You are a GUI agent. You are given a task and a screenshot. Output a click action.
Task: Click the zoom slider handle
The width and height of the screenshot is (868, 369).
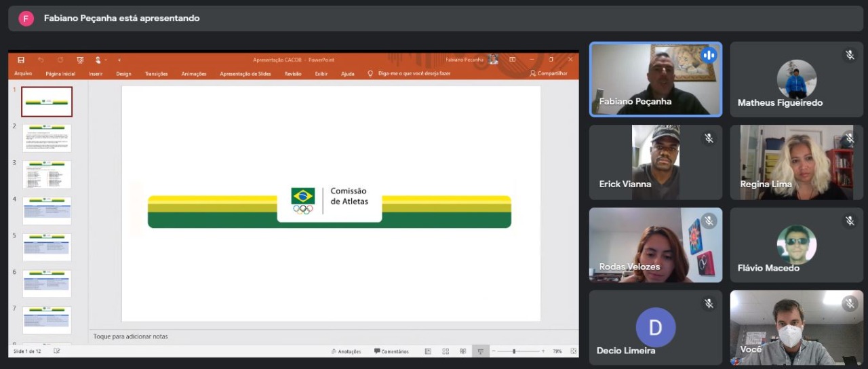(514, 351)
